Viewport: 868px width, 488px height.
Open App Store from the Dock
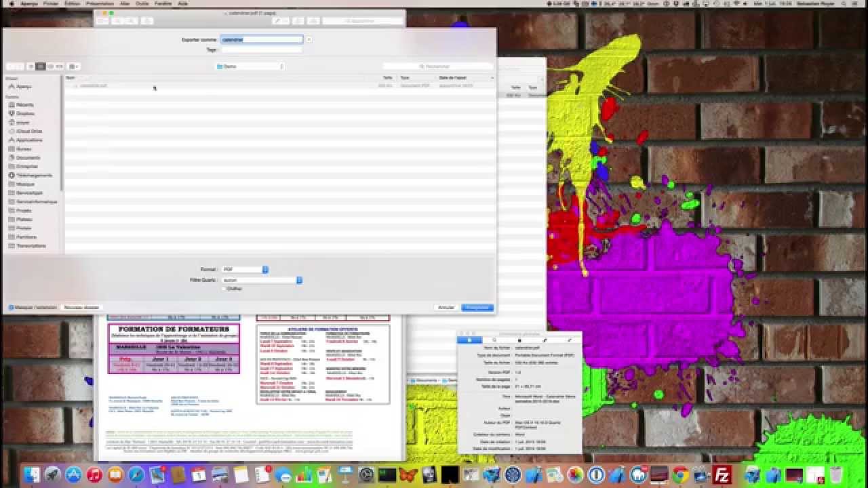73,475
